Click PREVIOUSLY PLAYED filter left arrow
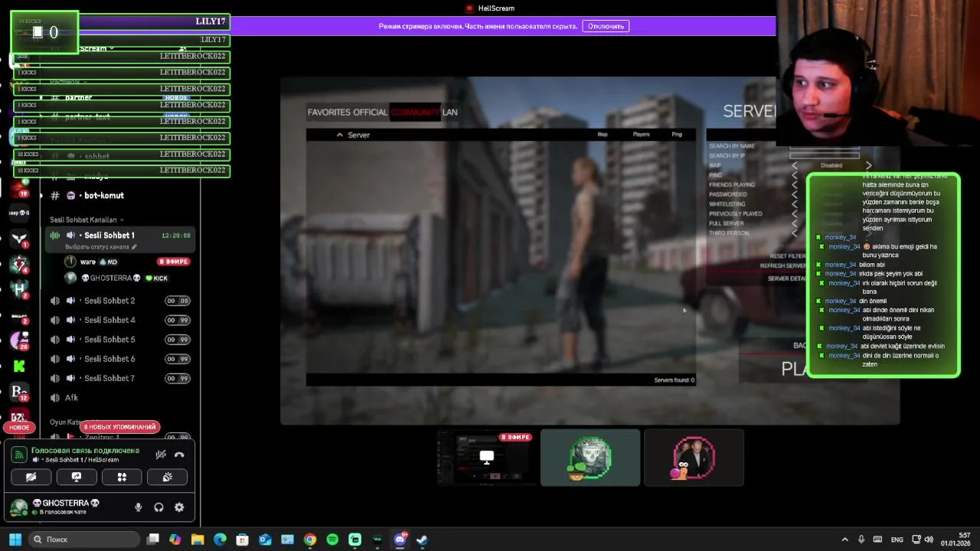 tap(794, 214)
